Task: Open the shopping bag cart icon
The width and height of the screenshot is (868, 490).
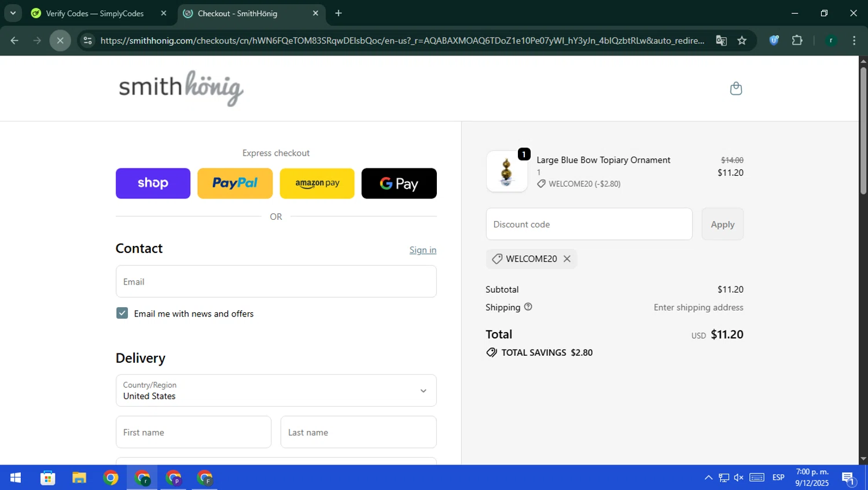Action: point(735,89)
